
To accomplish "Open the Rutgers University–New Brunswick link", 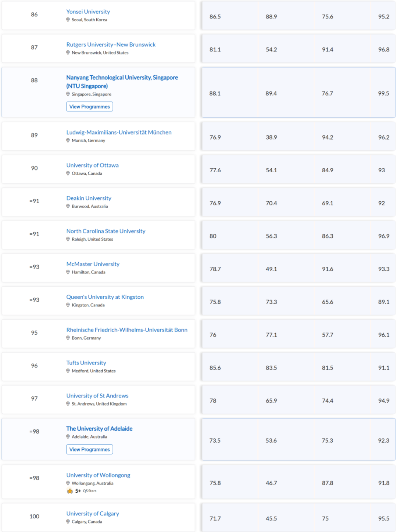I will point(111,44).
